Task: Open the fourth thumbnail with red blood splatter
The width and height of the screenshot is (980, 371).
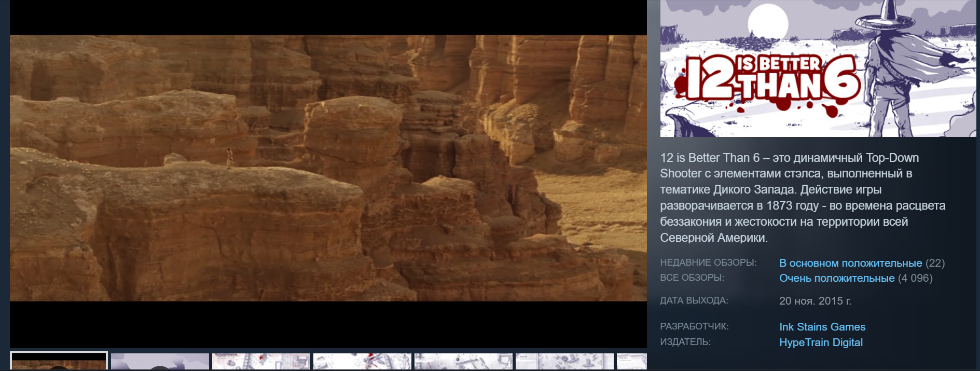Action: pyautogui.click(x=362, y=362)
